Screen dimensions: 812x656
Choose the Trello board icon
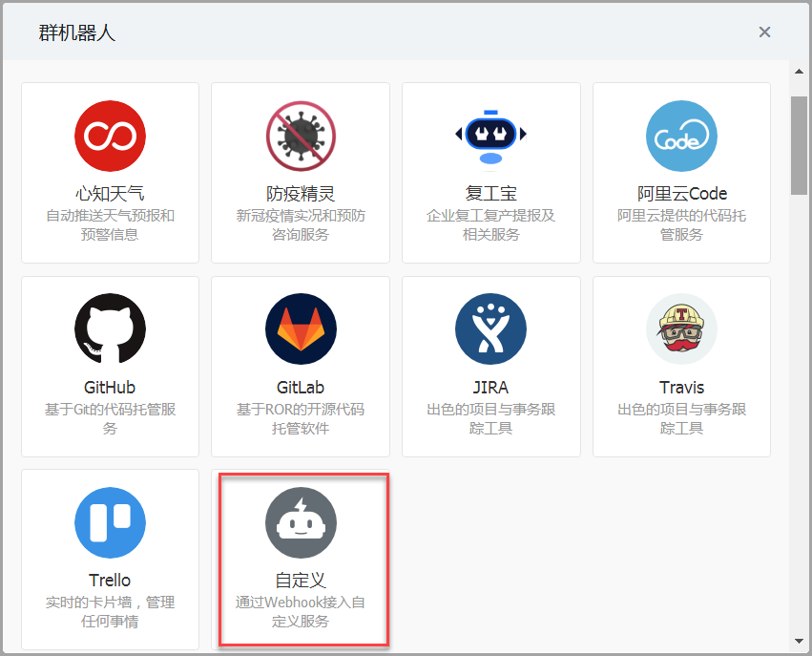pos(110,522)
